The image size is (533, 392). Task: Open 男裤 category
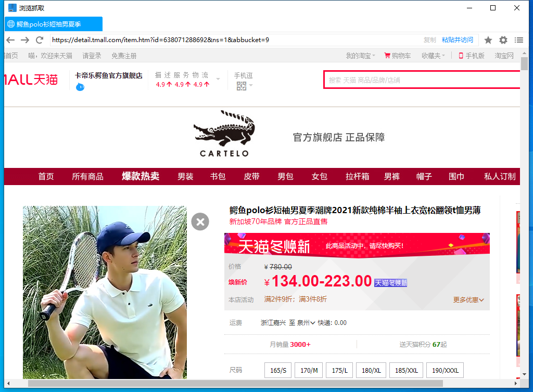coord(392,176)
